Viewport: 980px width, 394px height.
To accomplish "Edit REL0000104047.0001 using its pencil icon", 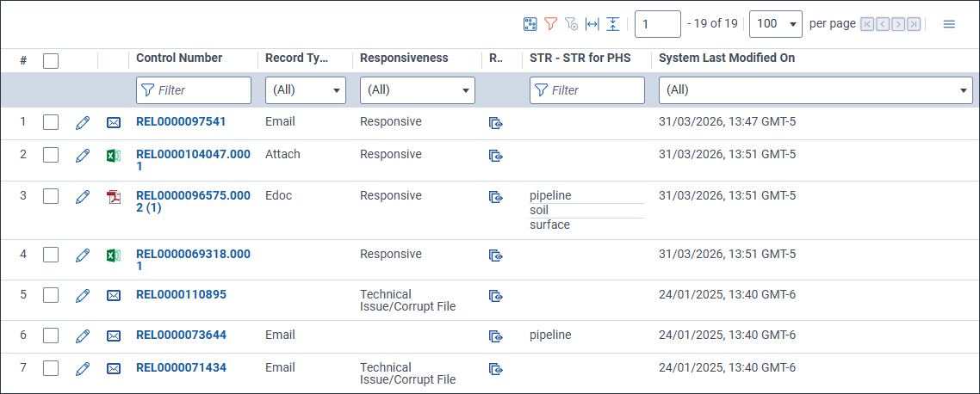I will tap(83, 156).
